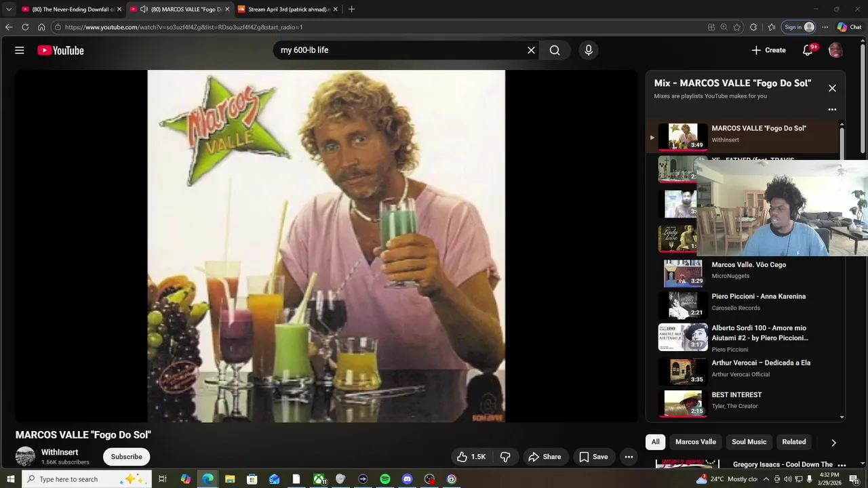Screen dimensions: 868x488
Task: Show hidden system tray icons
Action: tap(766, 479)
